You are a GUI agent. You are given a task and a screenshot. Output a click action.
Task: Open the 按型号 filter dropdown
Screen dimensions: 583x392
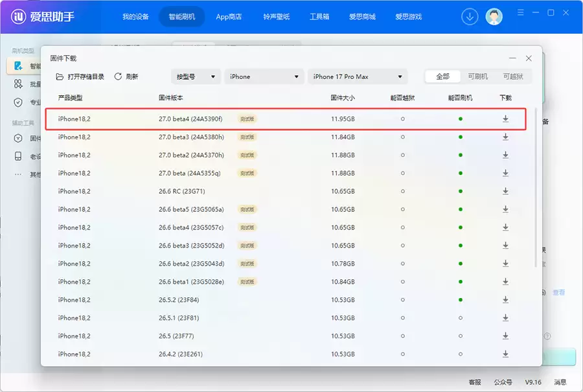point(196,76)
